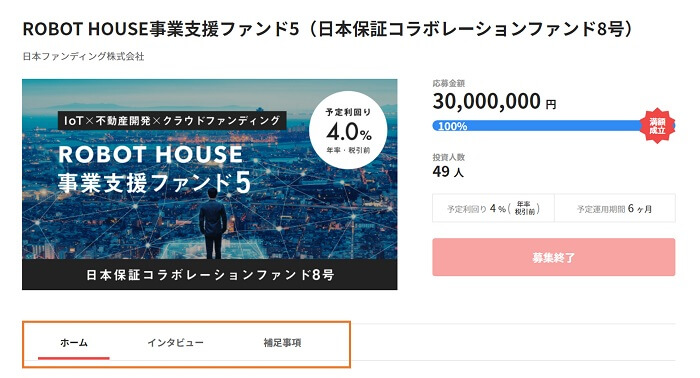Select the ホーム tab

tap(74, 343)
